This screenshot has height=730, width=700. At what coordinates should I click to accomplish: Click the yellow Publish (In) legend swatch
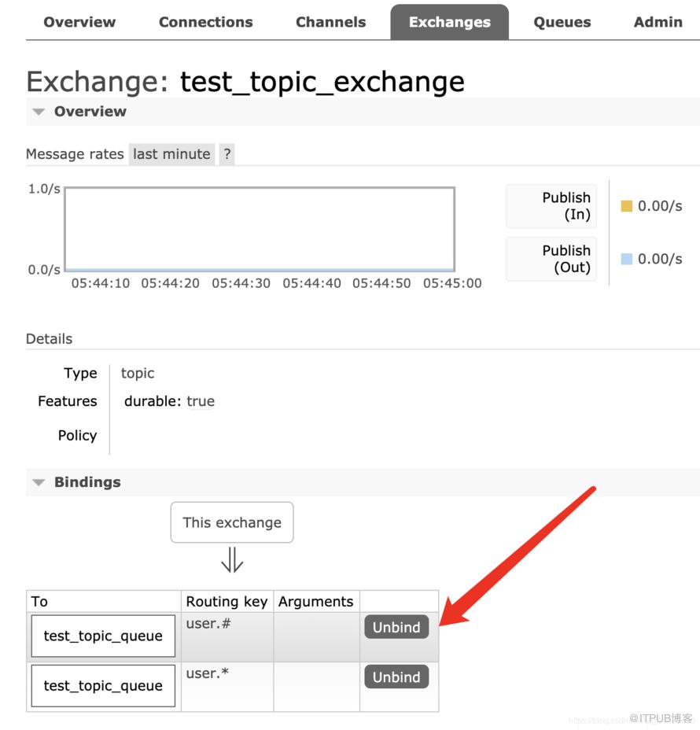[627, 206]
